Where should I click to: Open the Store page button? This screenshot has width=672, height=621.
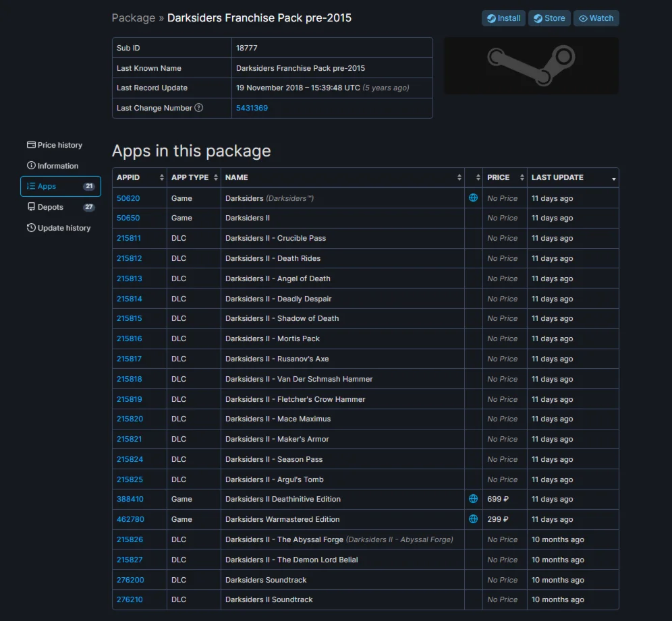coord(549,18)
